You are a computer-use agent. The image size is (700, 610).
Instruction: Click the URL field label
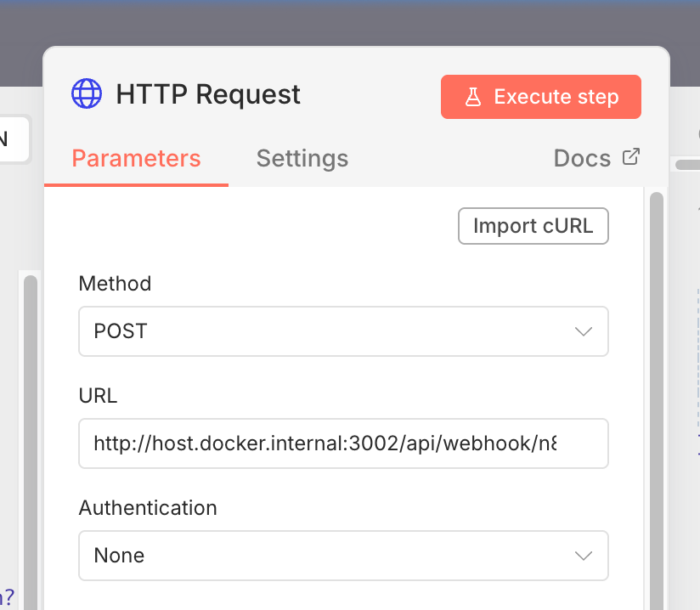coord(98,396)
